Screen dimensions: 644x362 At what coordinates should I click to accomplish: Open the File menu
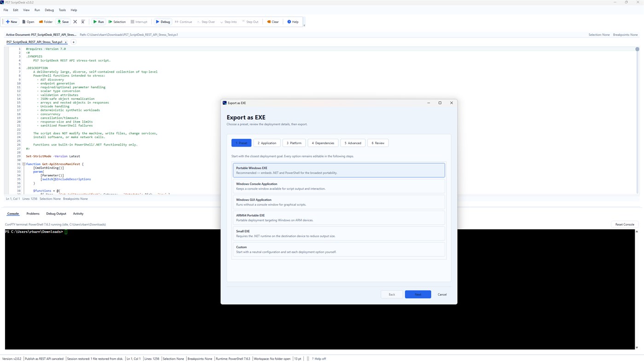[x=6, y=10]
